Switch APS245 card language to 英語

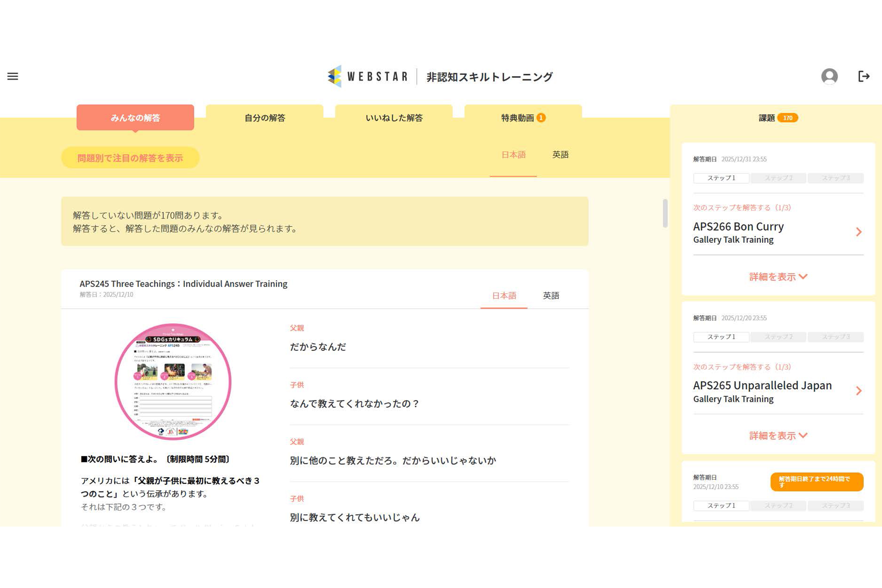tap(551, 296)
